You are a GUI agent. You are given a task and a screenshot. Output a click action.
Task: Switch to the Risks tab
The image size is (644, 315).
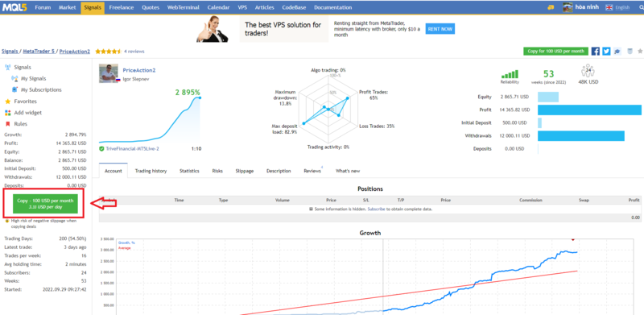[x=217, y=171]
